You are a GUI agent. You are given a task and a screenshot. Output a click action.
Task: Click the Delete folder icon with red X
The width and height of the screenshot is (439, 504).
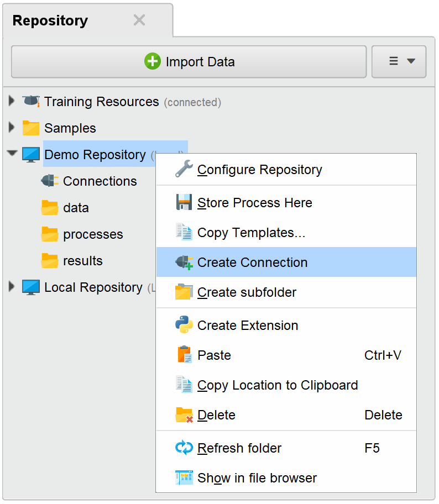tap(184, 414)
